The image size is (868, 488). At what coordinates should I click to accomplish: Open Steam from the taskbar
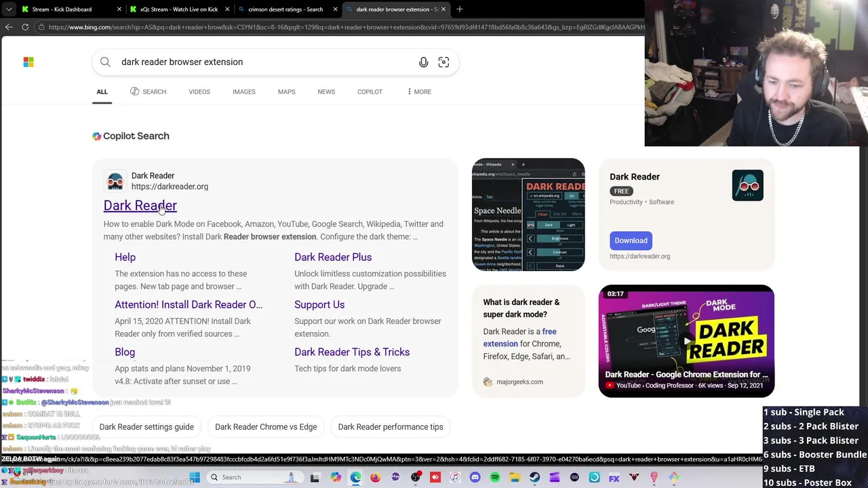[534, 478]
